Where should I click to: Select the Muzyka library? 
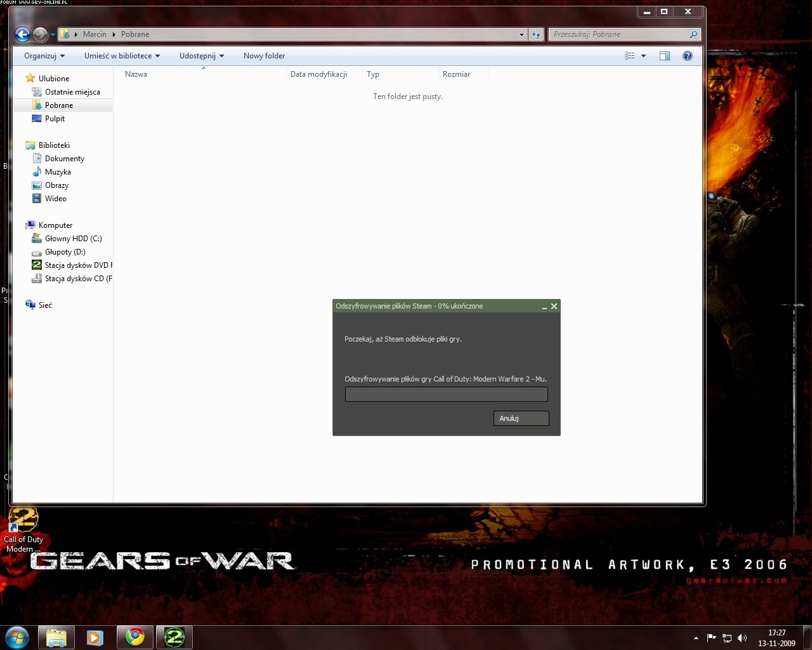(58, 172)
